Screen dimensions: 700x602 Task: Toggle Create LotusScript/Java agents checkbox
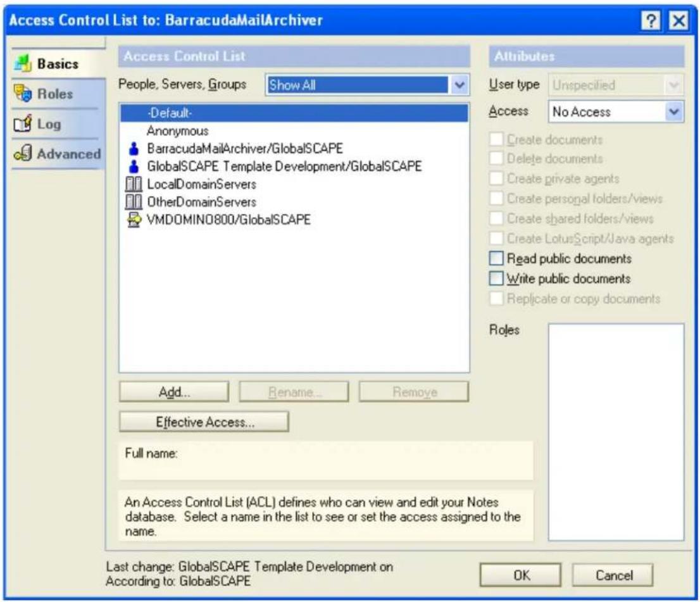[x=496, y=239]
